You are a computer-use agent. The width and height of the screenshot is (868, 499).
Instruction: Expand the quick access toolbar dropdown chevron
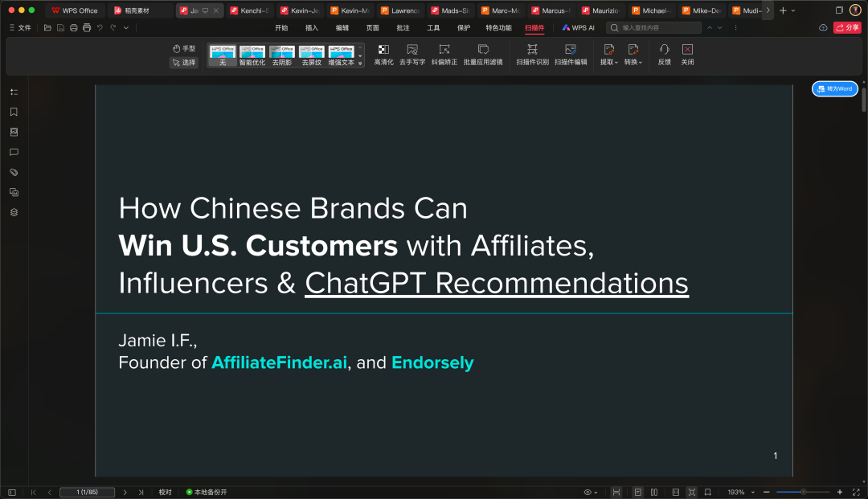pyautogui.click(x=126, y=27)
